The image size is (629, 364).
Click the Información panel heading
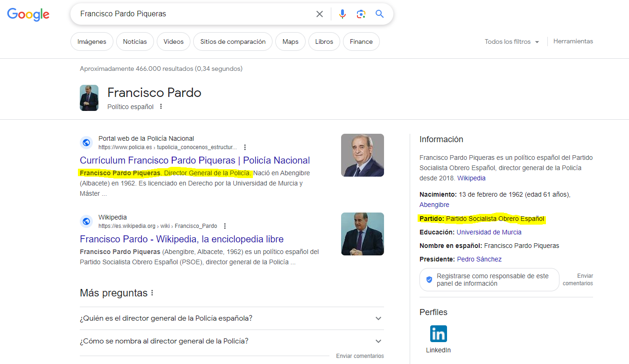pyautogui.click(x=441, y=139)
